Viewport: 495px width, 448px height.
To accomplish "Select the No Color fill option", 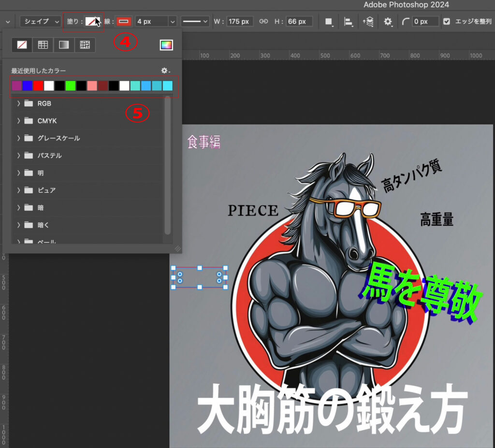I will 22,45.
